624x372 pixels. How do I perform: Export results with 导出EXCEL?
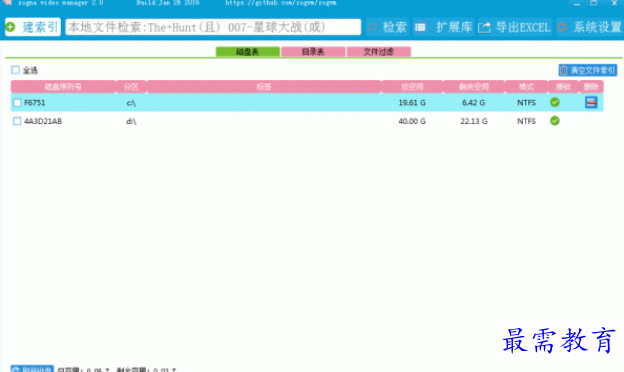point(514,27)
